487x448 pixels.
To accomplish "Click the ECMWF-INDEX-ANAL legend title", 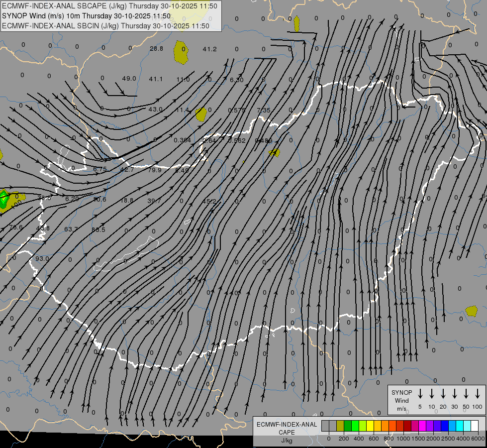I will coord(287,425).
